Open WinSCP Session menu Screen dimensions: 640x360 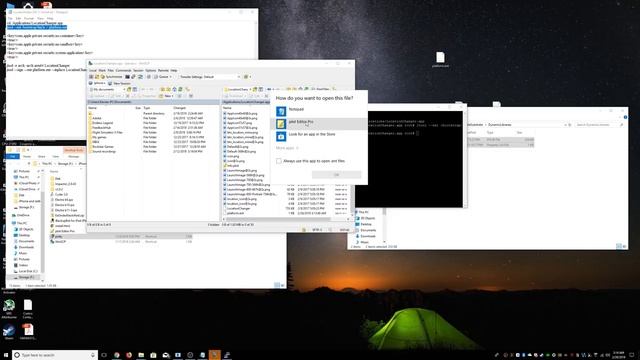click(x=138, y=70)
